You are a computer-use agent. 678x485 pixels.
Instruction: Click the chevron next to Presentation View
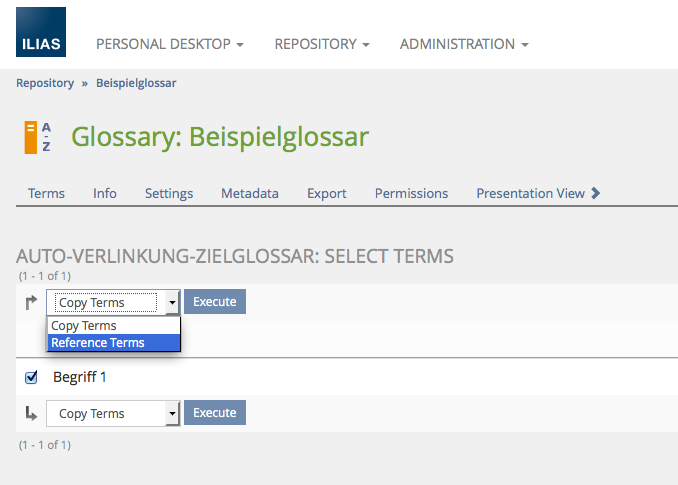(596, 193)
